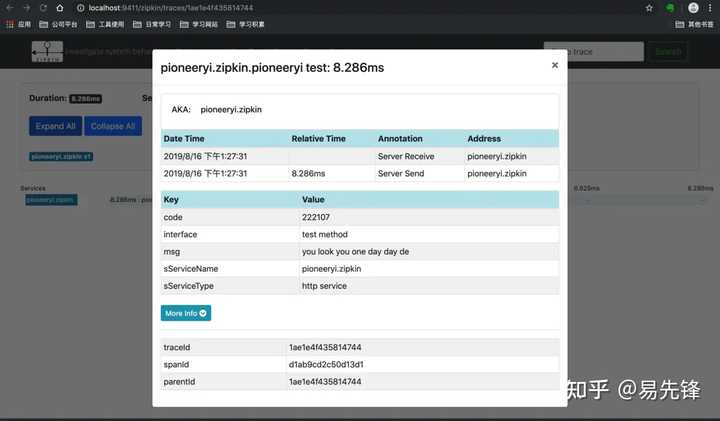Viewport: 720px width, 421px height.
Task: Click the site info icon in address bar
Action: tap(81, 8)
